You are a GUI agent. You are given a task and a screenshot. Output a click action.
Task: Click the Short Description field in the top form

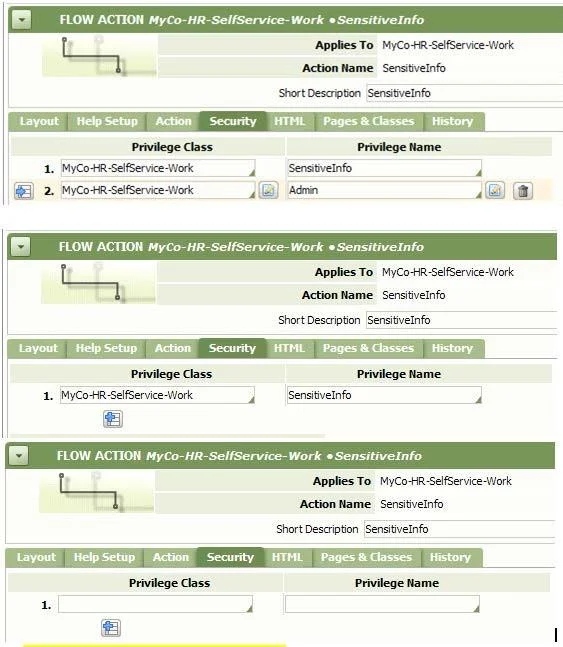pos(464,93)
